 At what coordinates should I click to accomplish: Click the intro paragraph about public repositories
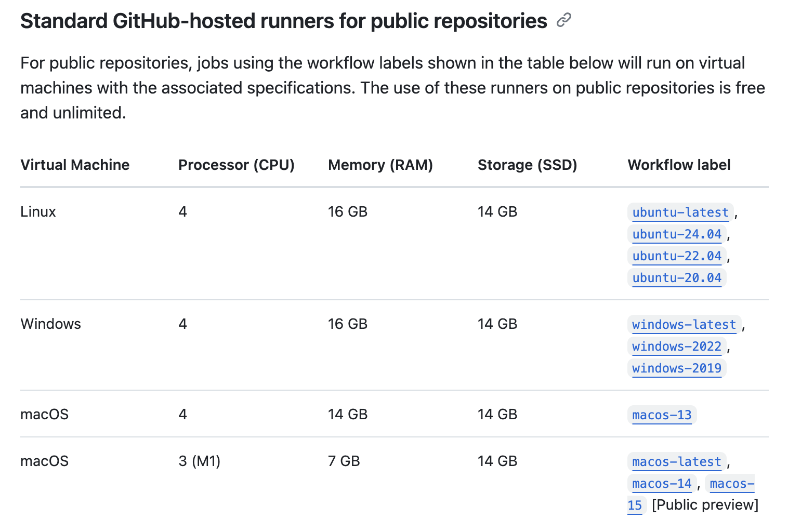click(x=393, y=88)
